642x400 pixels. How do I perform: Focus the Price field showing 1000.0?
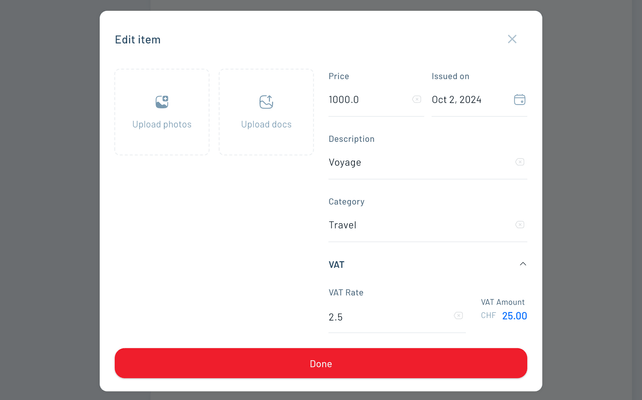tap(365, 100)
